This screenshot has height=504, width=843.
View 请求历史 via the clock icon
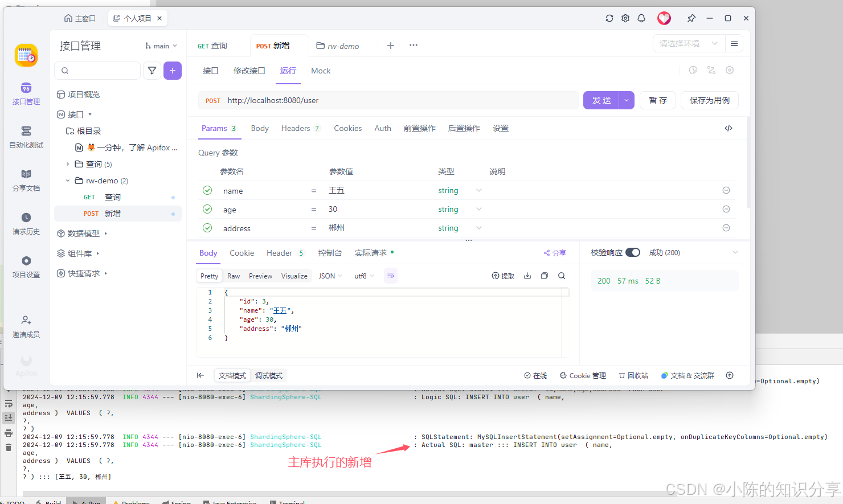pos(26,222)
